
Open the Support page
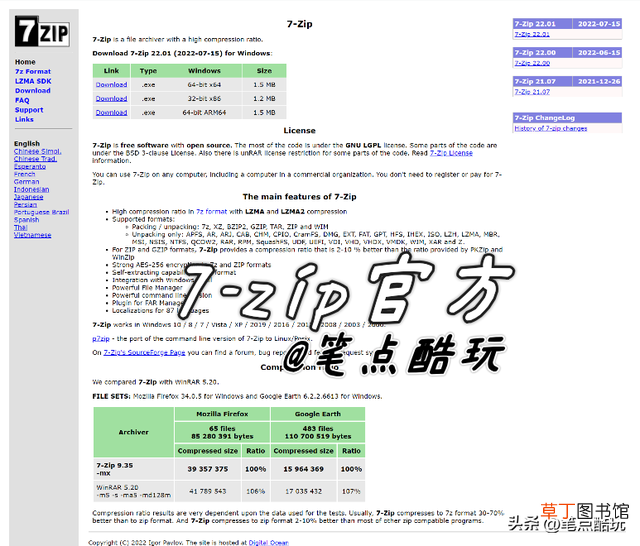coord(29,110)
